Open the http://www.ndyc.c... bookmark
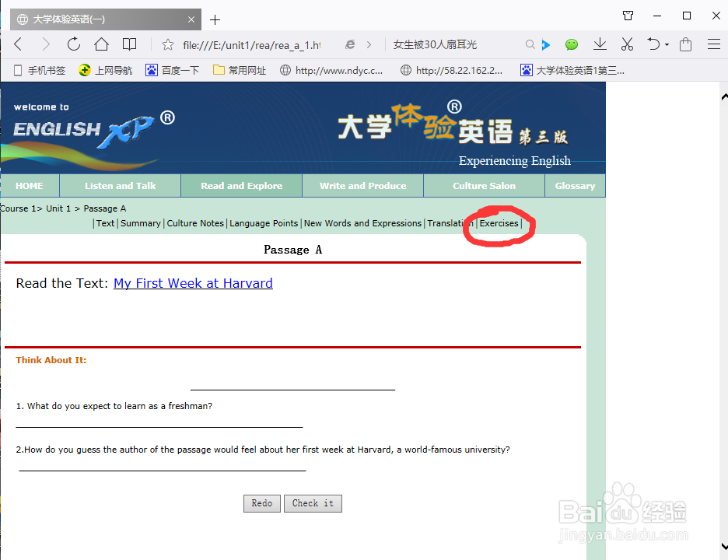Viewport: 728px width, 560px height. (x=331, y=70)
